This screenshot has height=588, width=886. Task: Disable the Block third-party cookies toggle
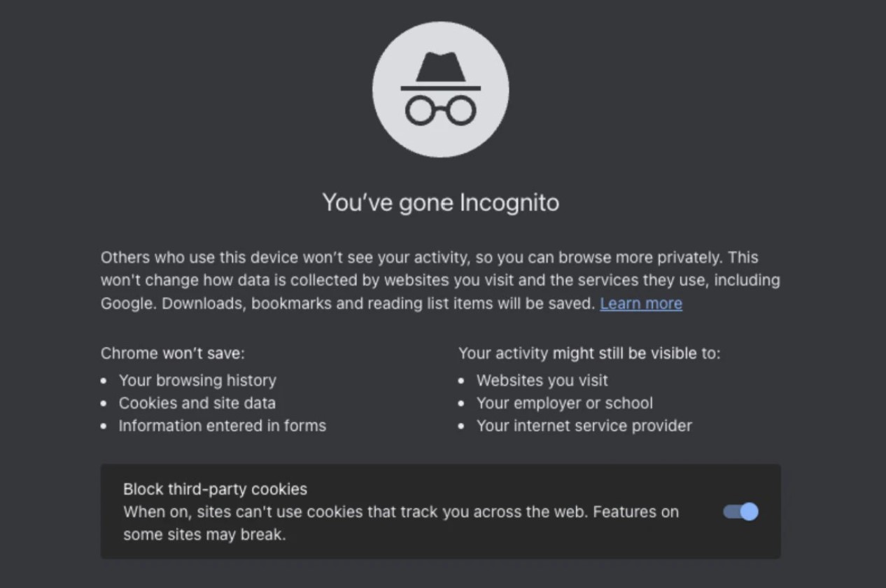pyautogui.click(x=739, y=512)
